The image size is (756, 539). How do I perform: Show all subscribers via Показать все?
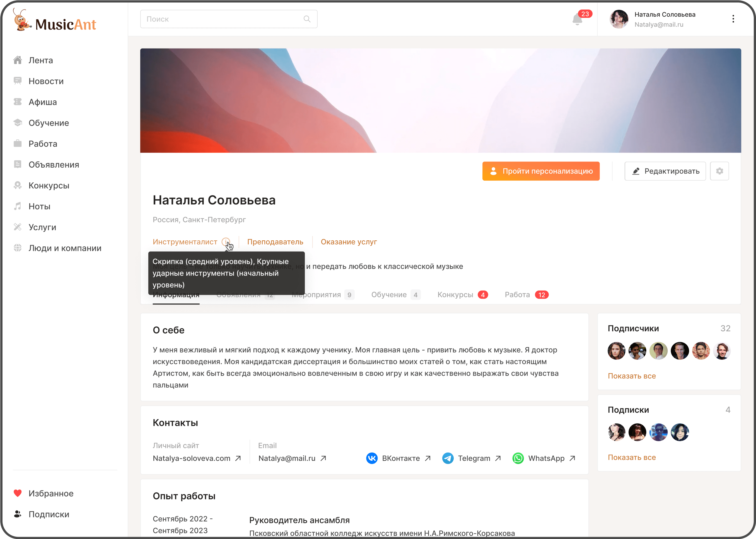click(x=632, y=376)
